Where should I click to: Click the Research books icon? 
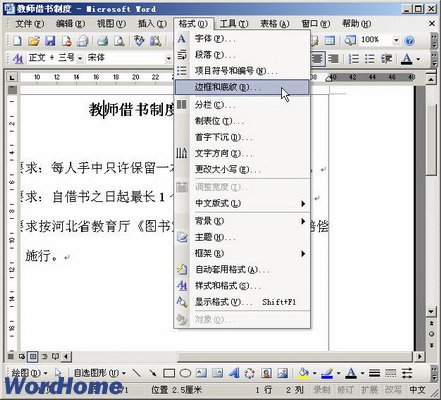coord(155,41)
